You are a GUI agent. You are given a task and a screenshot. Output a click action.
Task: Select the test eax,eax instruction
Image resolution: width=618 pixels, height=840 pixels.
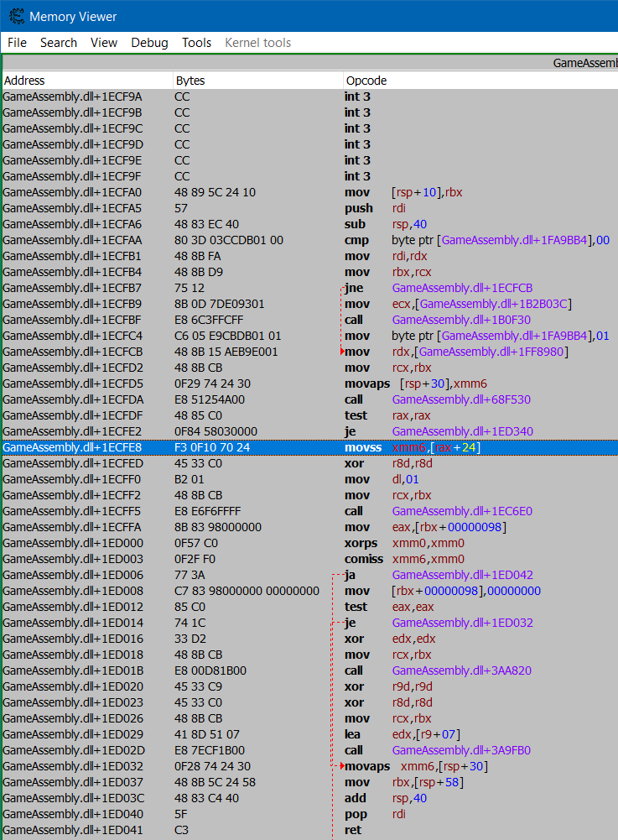pos(389,607)
